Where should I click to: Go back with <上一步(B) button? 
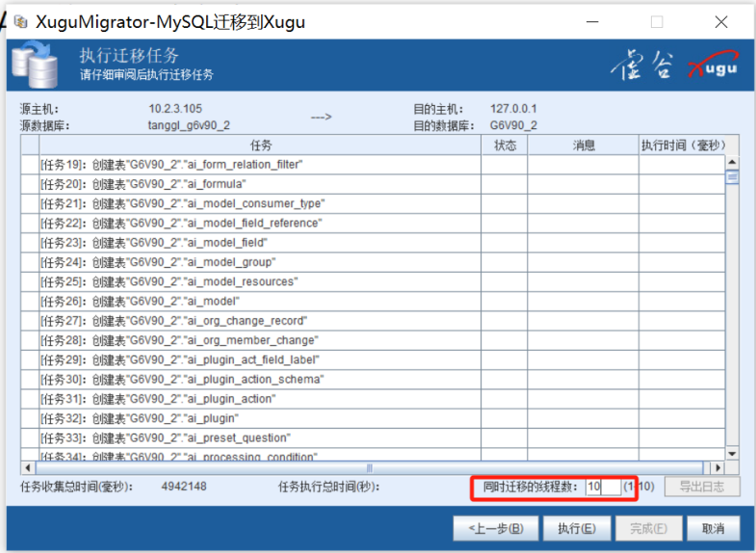(x=496, y=528)
